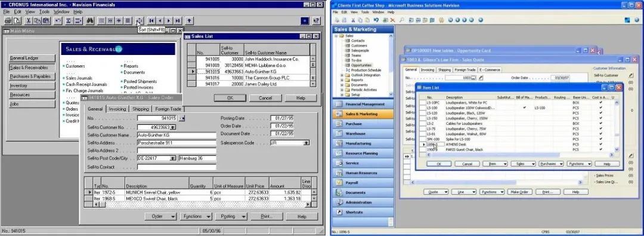
Task: Click the up arrow icon in Navision Financials toolbar
Action: 189,20
